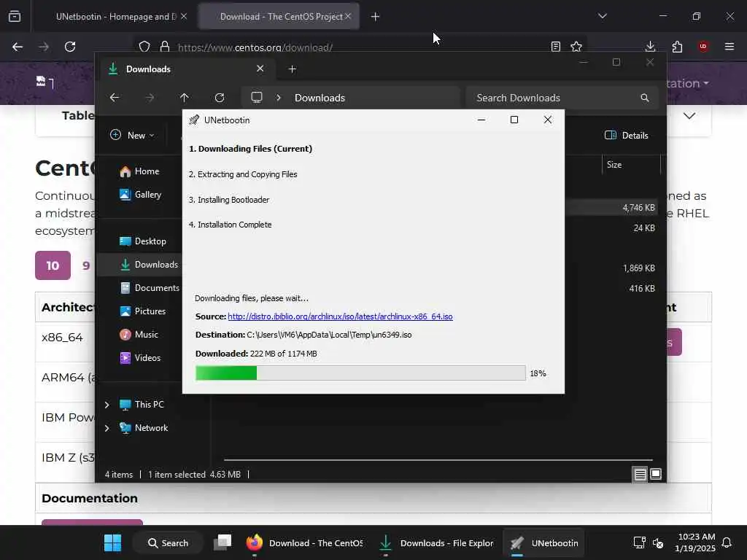Click the PC monitor icon in Explorer breadcrumb
747x560 pixels.
257,97
